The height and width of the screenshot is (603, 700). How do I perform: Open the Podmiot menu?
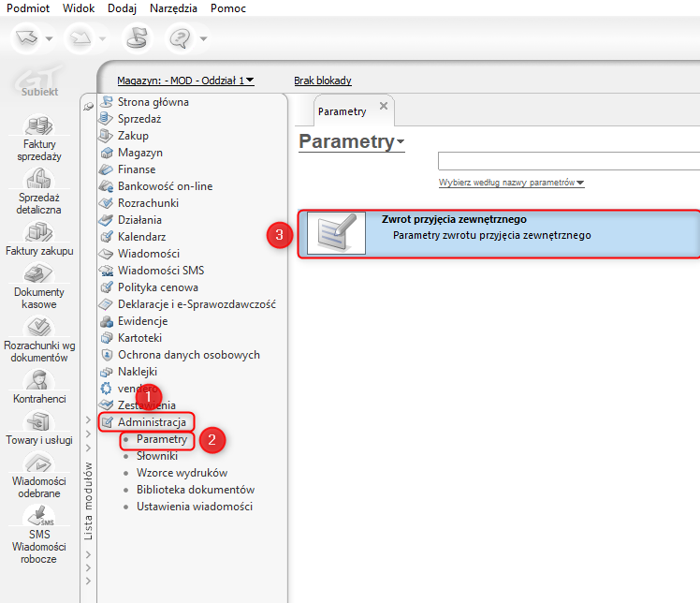coord(28,8)
